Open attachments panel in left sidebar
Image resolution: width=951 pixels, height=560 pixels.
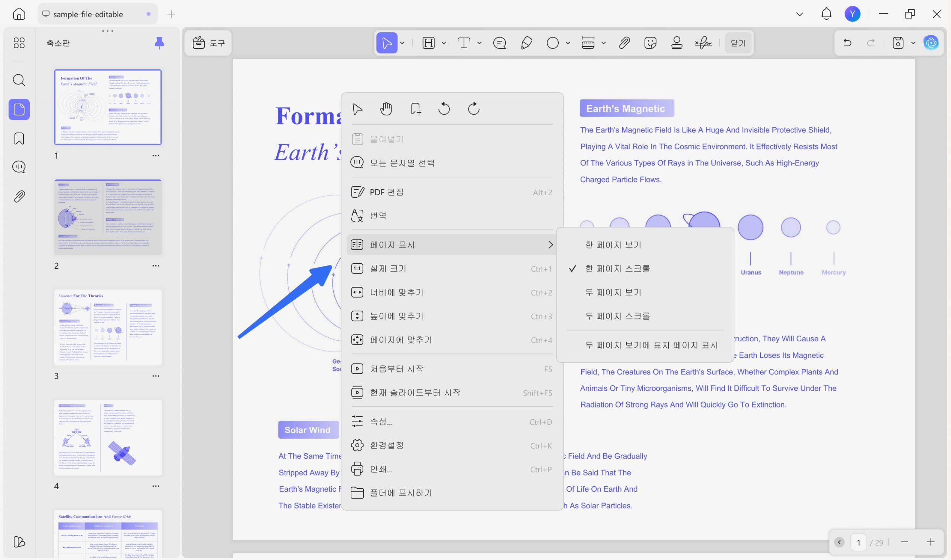click(x=19, y=196)
